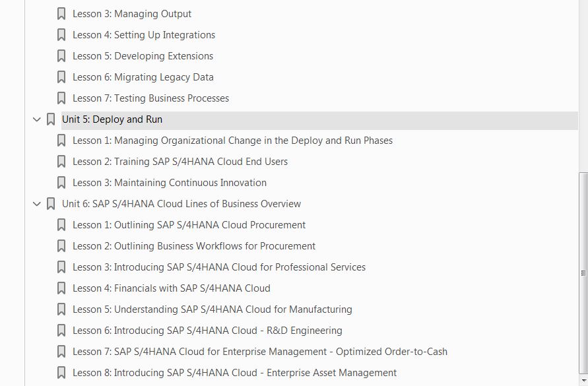
Task: Click bookmark icon beside Lesson 5: Developing Extensions
Action: click(x=61, y=56)
